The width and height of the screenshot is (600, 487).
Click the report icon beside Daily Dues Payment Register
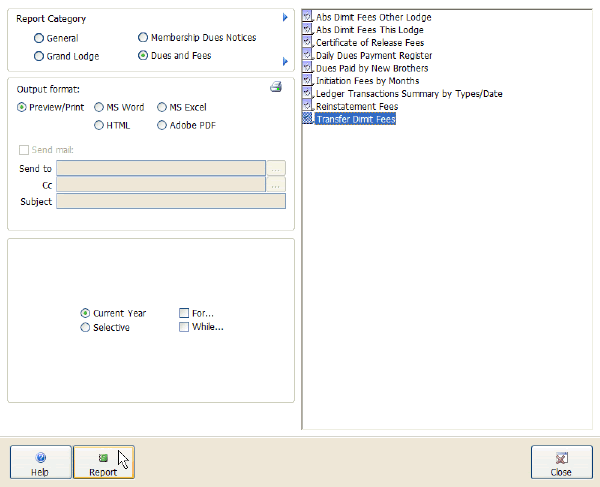click(x=308, y=56)
